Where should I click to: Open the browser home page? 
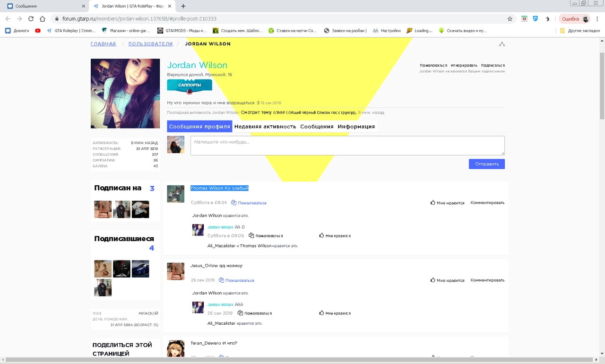coord(43,19)
